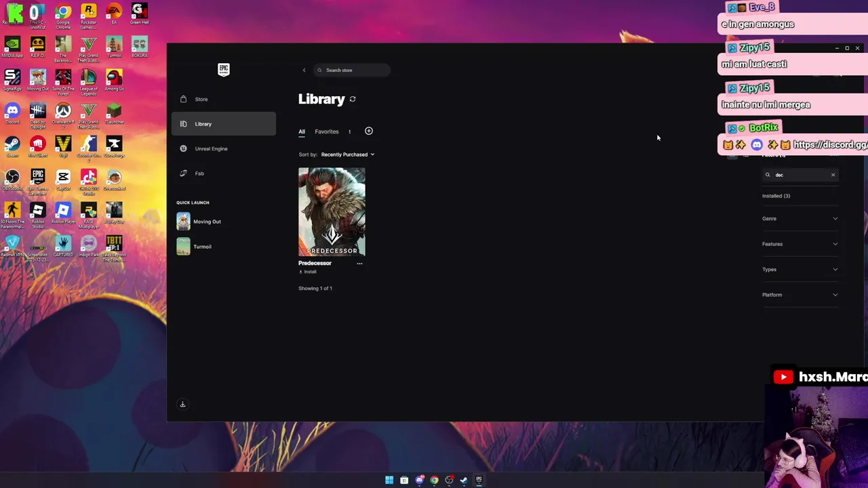Open Overwatch 2 desktop icon
This screenshot has width=868, height=488.
pos(63,116)
